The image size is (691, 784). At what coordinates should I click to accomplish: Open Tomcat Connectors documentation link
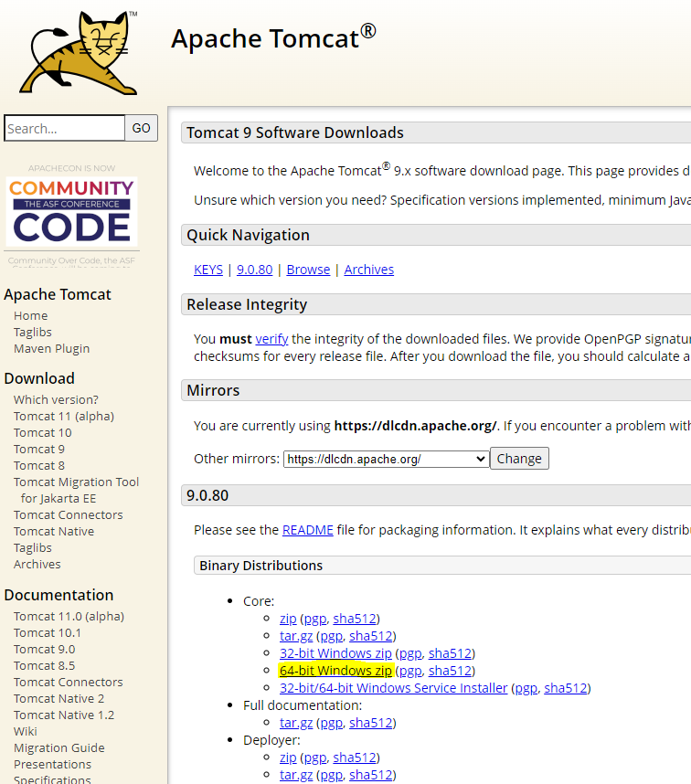(x=68, y=683)
